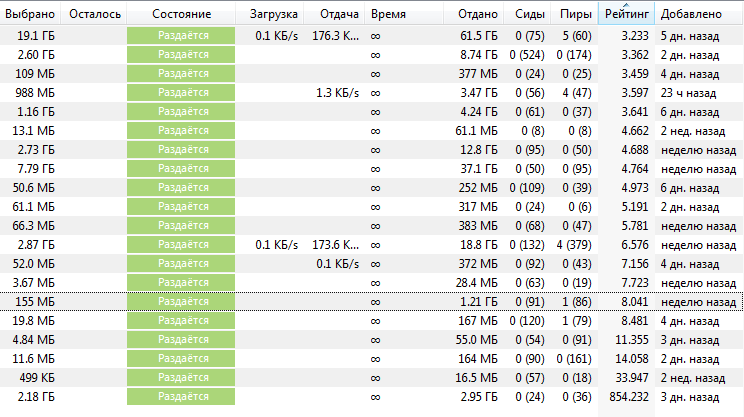Select the row with rating 8.041
The image size is (744, 417).
372,302
